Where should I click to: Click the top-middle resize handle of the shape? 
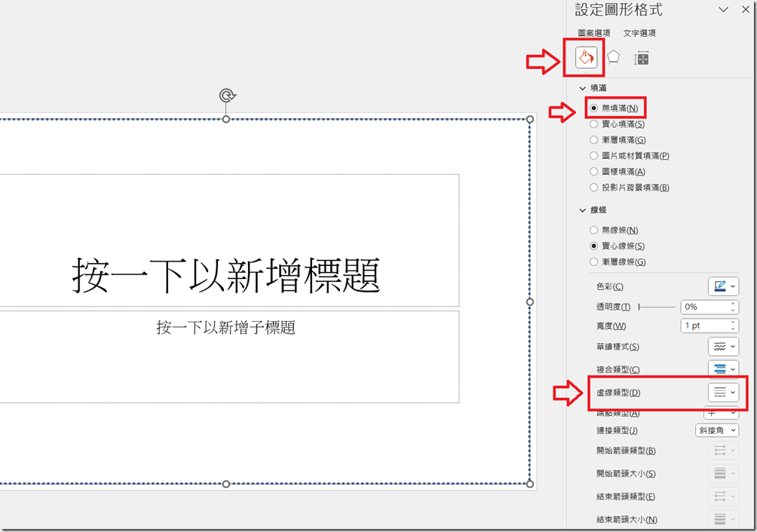click(x=226, y=119)
